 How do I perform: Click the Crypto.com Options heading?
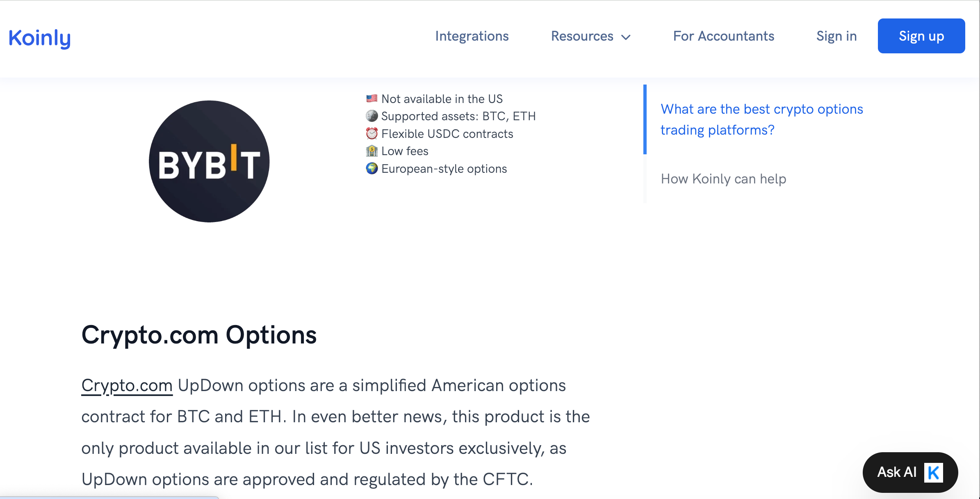point(199,335)
